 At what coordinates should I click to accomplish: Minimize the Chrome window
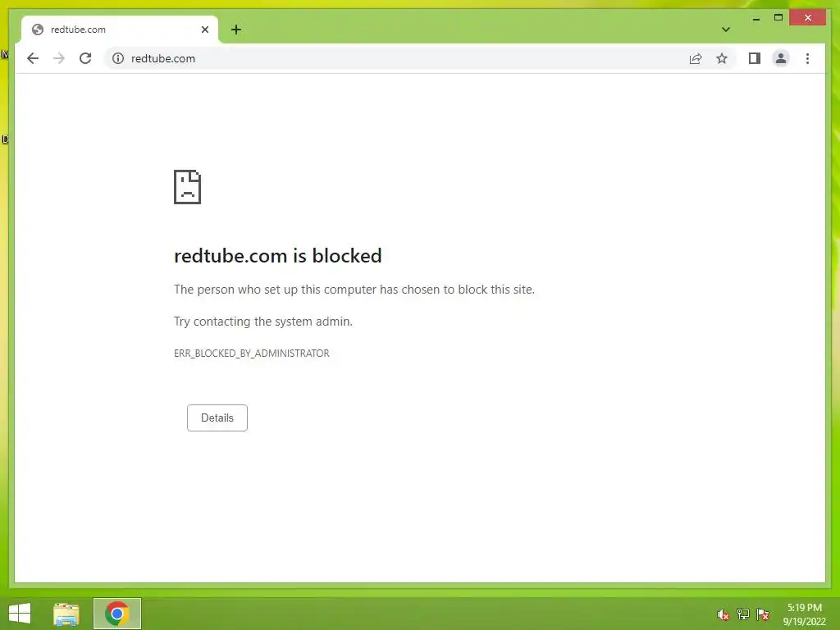click(756, 18)
